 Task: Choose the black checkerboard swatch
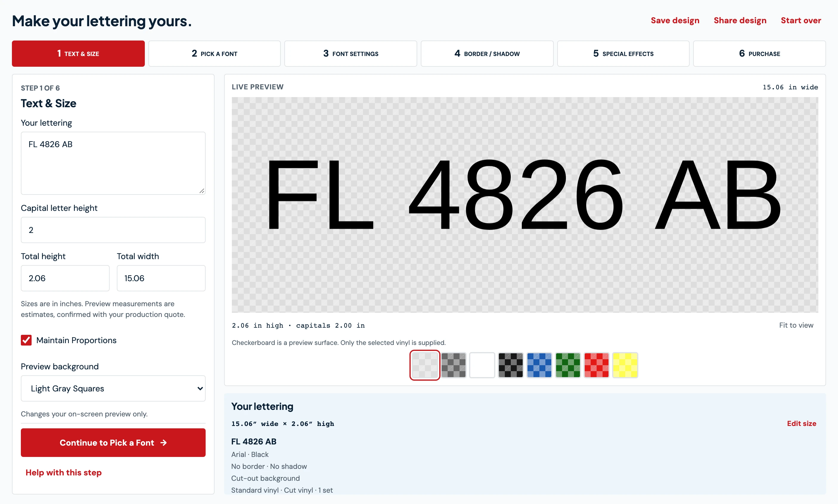coord(510,365)
